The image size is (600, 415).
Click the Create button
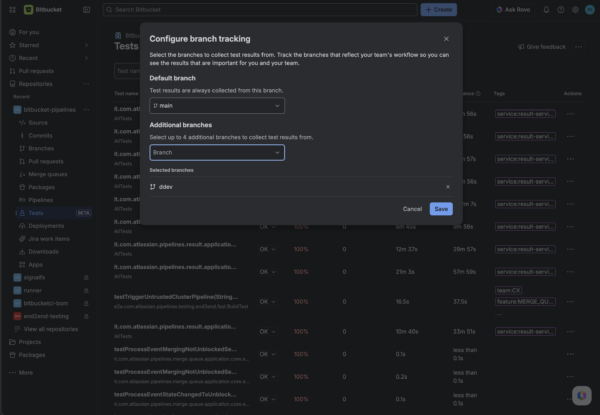439,10
